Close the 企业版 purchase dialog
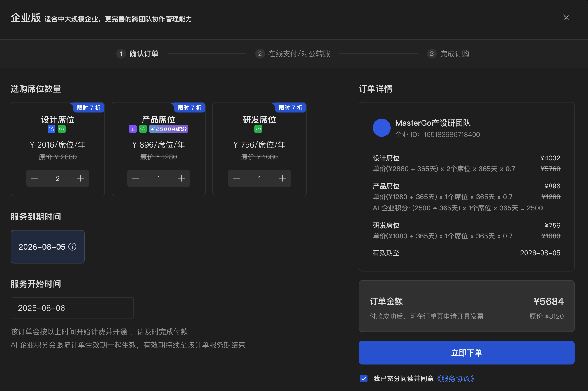 tap(566, 17)
